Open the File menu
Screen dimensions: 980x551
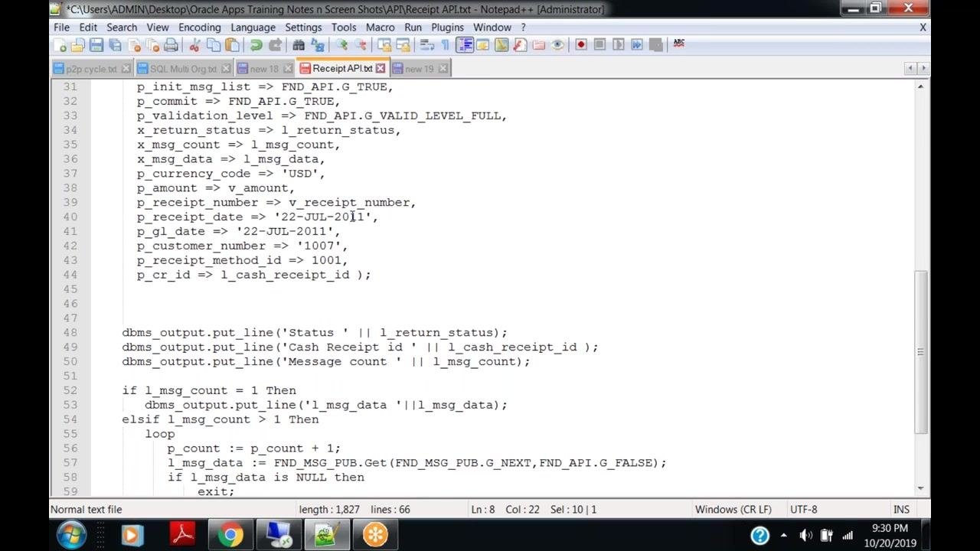tap(61, 27)
